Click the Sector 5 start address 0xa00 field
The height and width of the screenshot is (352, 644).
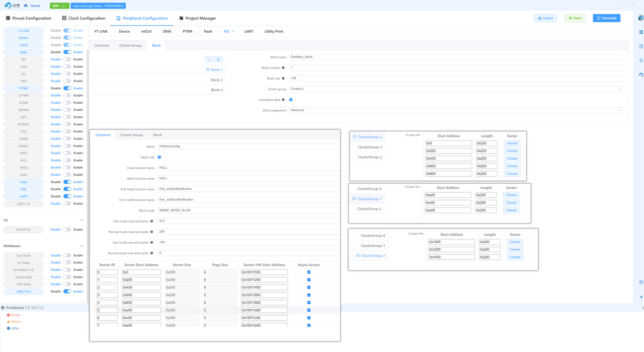coord(141,310)
